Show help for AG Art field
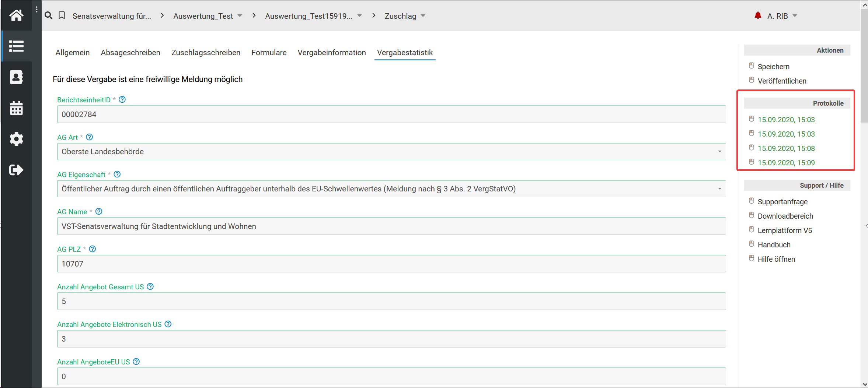 [x=90, y=137]
